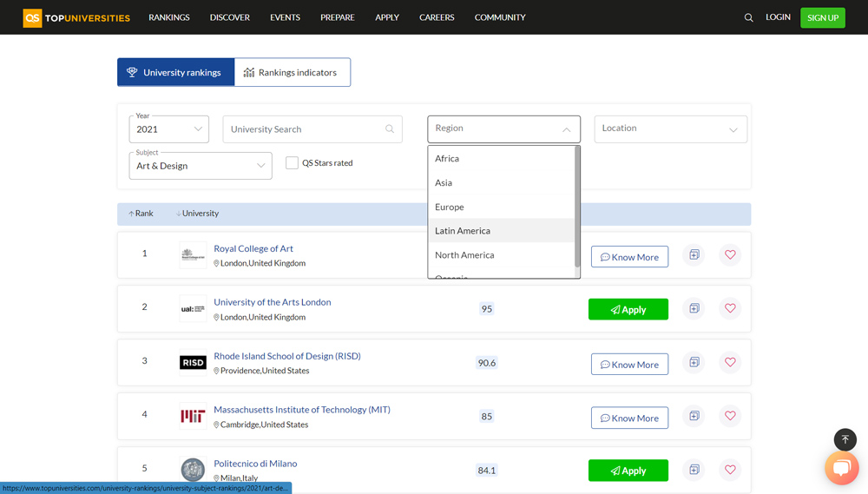Favorite Politecnico di Milano with heart
Image resolution: width=868 pixels, height=494 pixels.
coord(730,470)
